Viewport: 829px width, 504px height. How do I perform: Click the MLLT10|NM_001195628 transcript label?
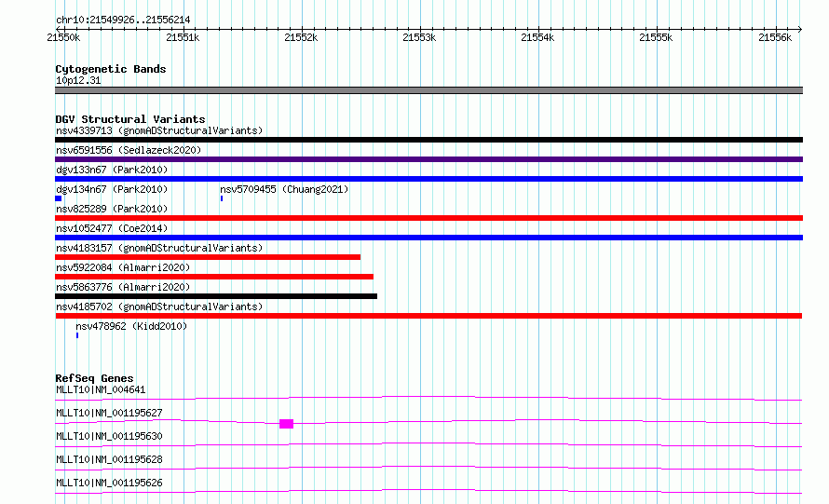point(109,459)
